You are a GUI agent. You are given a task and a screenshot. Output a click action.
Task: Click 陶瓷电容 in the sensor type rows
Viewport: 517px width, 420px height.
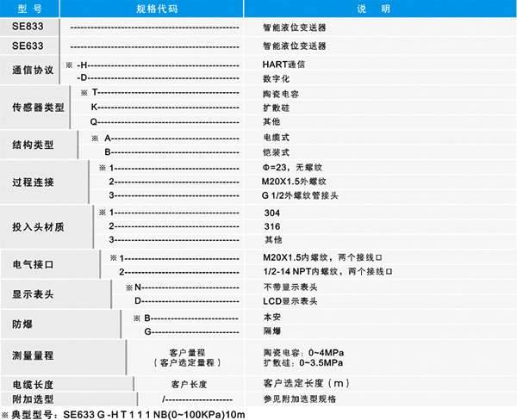click(x=280, y=93)
